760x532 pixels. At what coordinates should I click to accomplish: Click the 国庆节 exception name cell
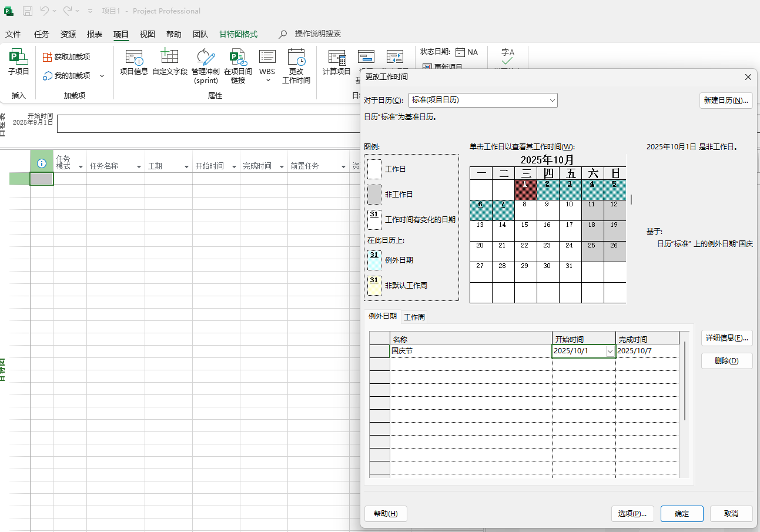[x=471, y=351]
